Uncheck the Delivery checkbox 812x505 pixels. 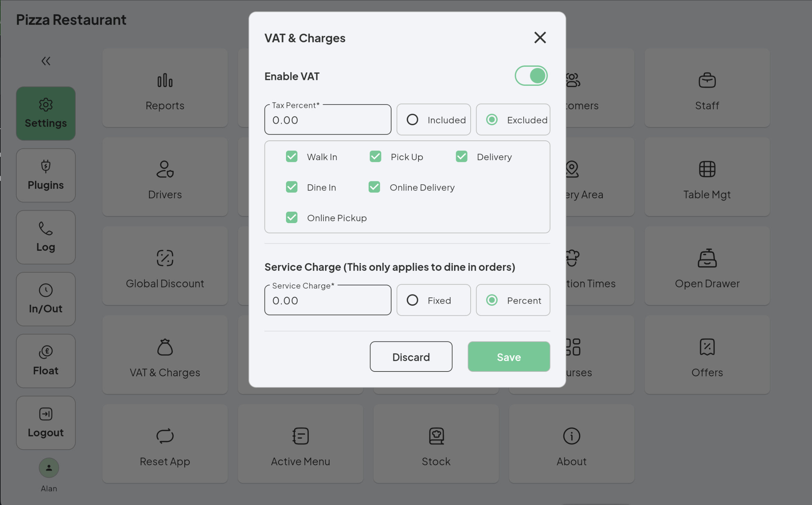click(462, 156)
